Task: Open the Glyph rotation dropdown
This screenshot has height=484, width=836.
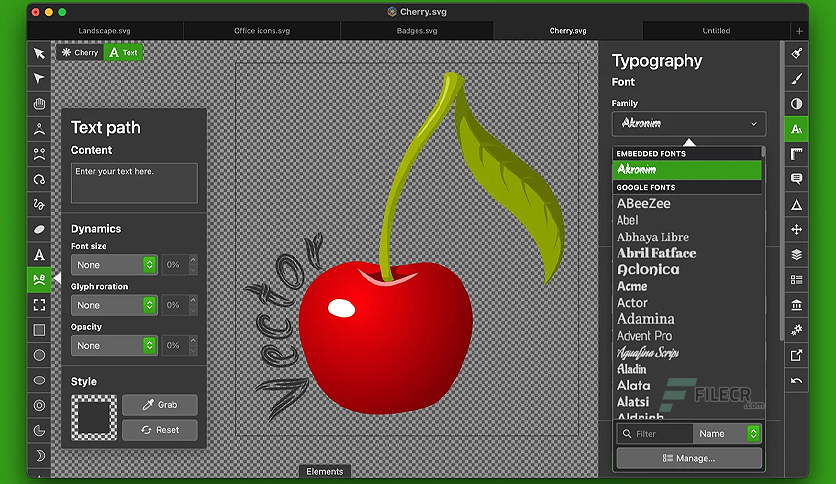Action: coord(114,305)
